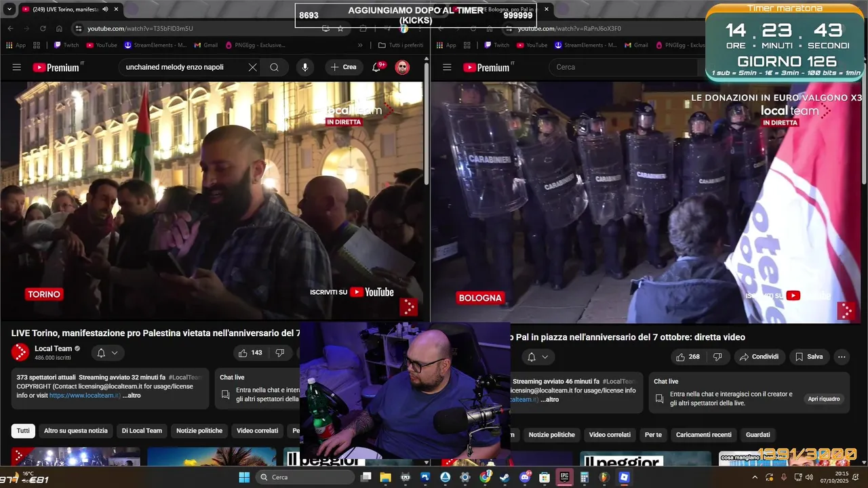Open the Local Team channel name link
The height and width of the screenshot is (488, 868).
click(54, 348)
